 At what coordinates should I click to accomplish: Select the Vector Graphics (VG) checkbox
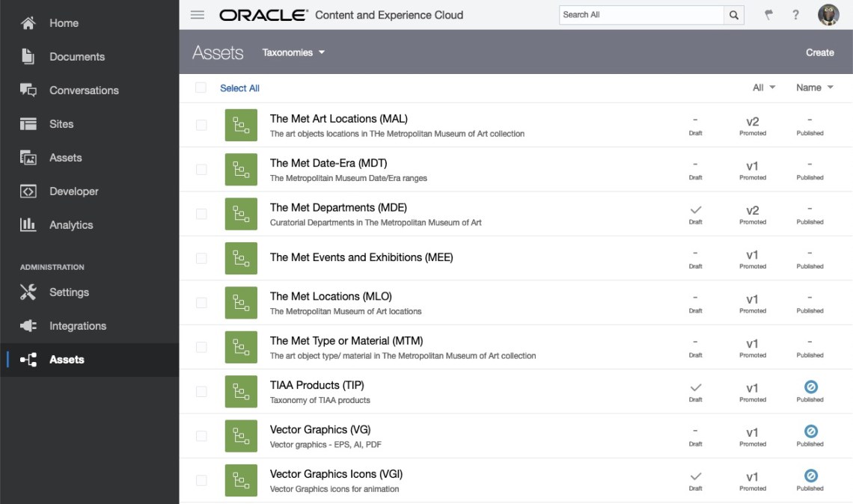pyautogui.click(x=201, y=436)
